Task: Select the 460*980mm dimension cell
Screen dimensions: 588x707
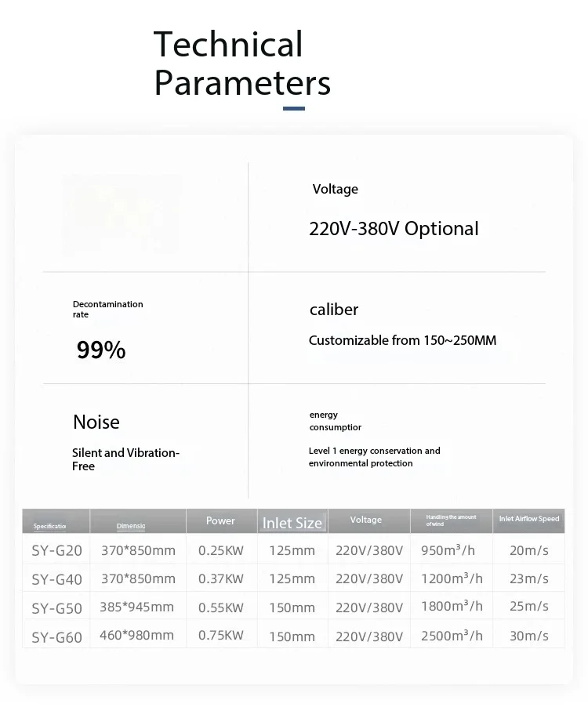Action: (x=137, y=635)
